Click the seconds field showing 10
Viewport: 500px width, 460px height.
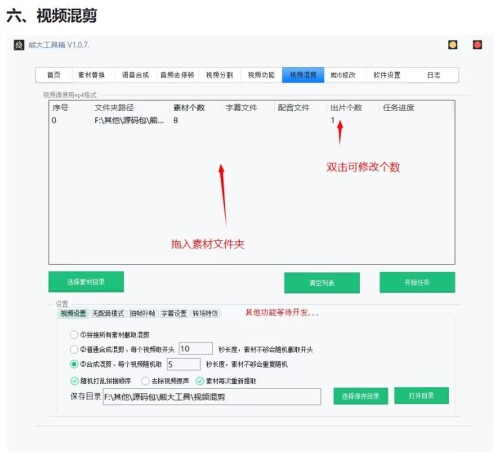coord(196,349)
